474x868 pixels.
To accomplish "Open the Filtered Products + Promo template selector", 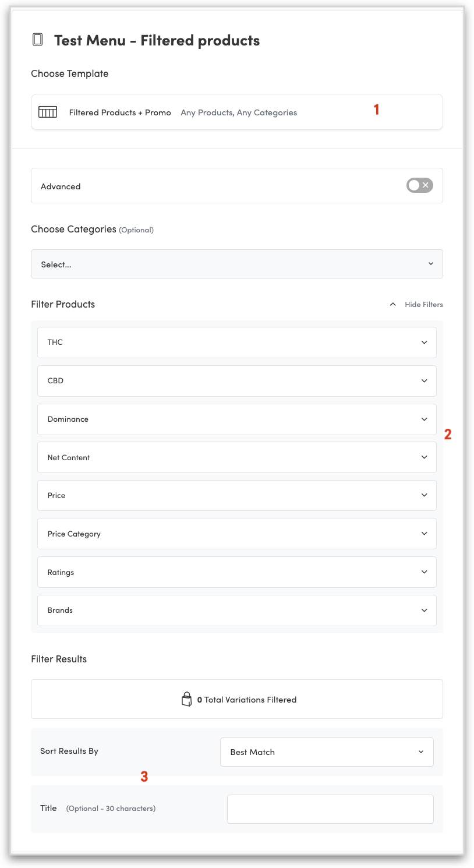I will (236, 112).
